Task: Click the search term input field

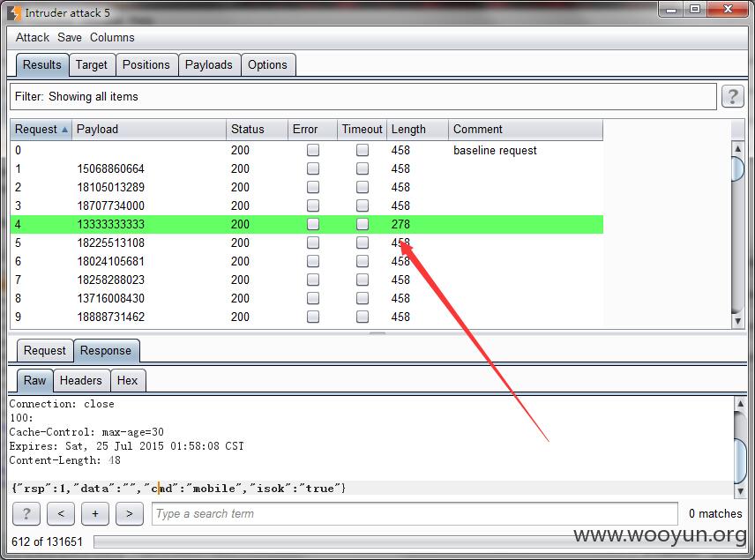Action: click(x=415, y=514)
